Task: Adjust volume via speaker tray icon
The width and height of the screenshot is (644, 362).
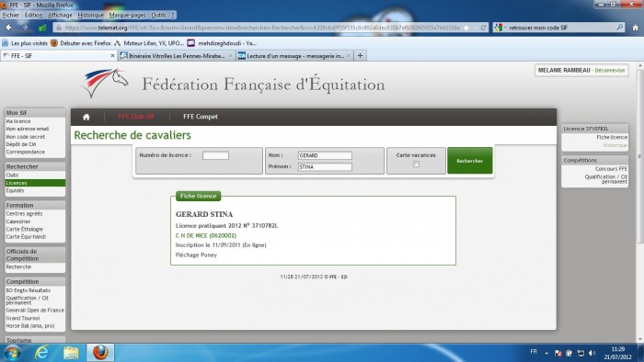Action: coord(592,353)
